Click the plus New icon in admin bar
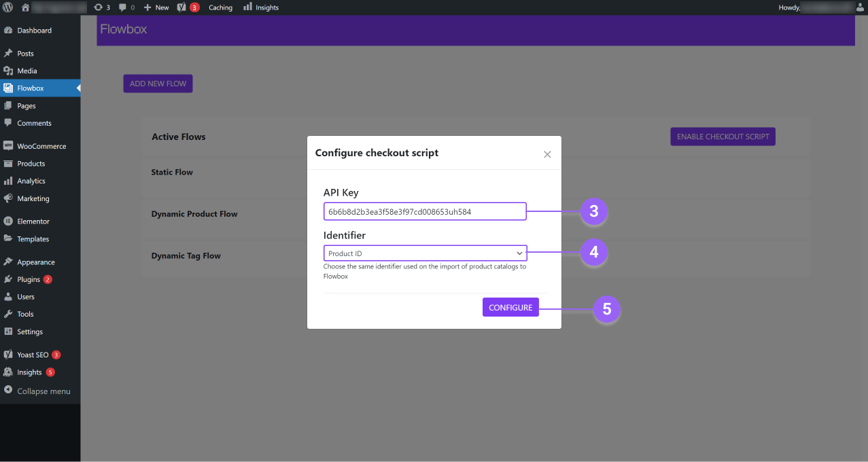Viewport: 868px width, 462px height. (147, 7)
